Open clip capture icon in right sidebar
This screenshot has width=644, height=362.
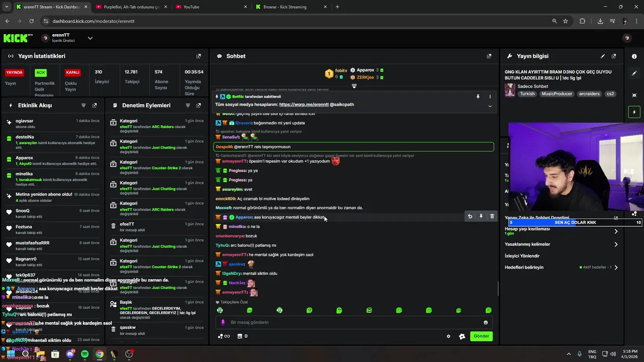point(634,95)
